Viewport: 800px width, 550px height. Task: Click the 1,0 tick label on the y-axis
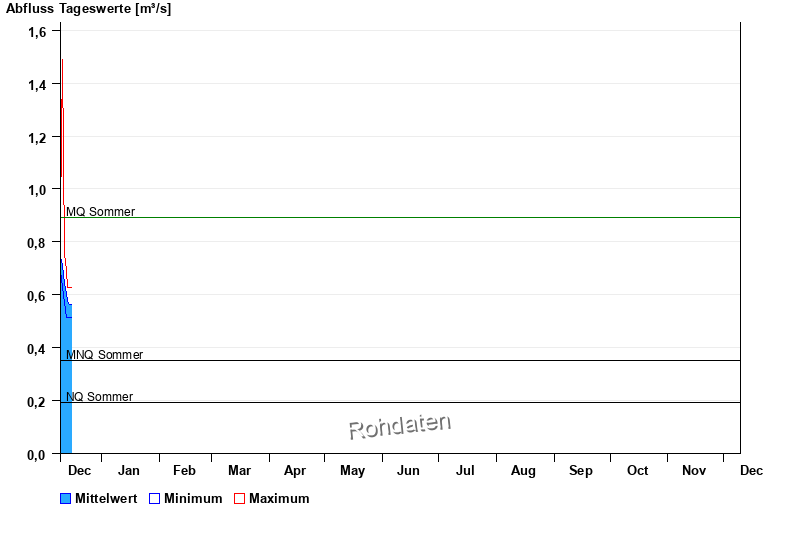pos(37,190)
